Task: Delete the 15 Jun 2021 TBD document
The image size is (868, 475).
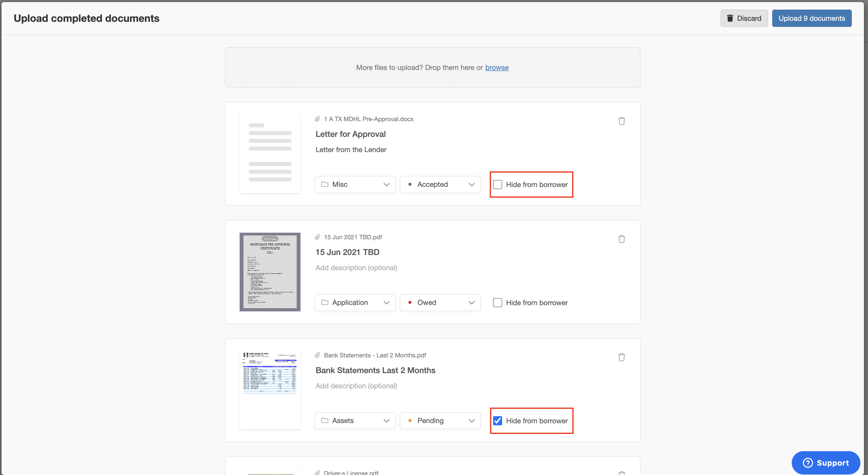Action: [x=622, y=239]
